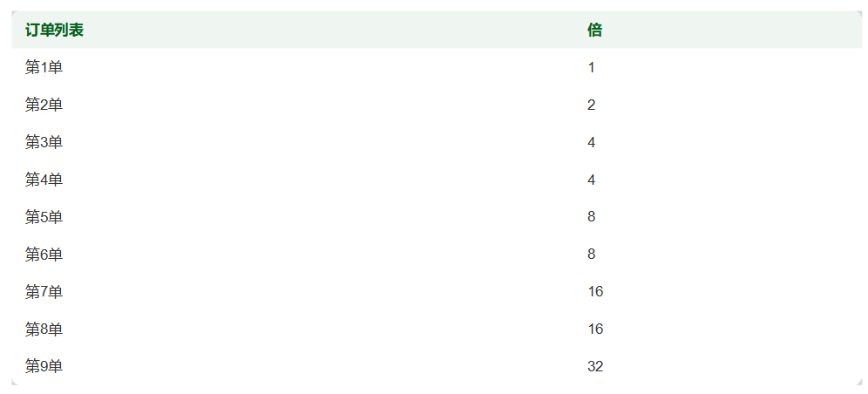Viewport: 868px width, 394px height.
Task: Click multiplier value 16 in 第7单 row
Action: 595,292
